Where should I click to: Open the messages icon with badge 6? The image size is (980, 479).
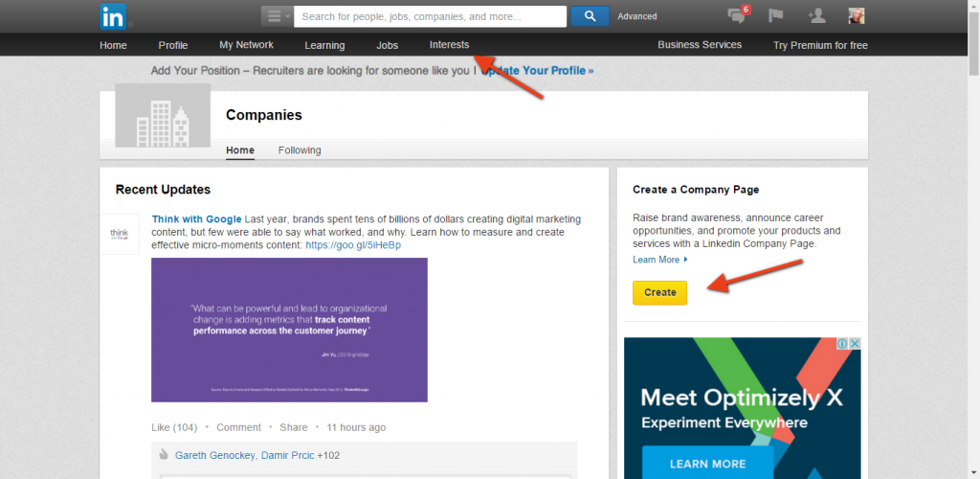pos(738,15)
